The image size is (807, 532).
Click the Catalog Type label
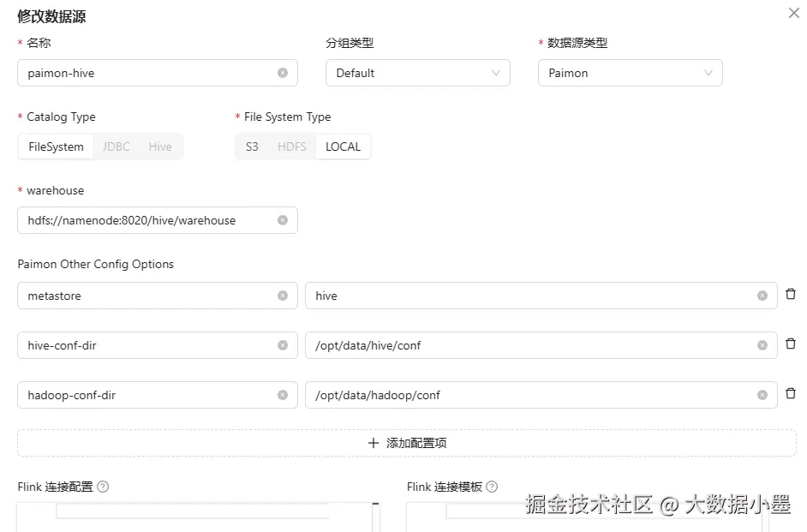[61, 117]
